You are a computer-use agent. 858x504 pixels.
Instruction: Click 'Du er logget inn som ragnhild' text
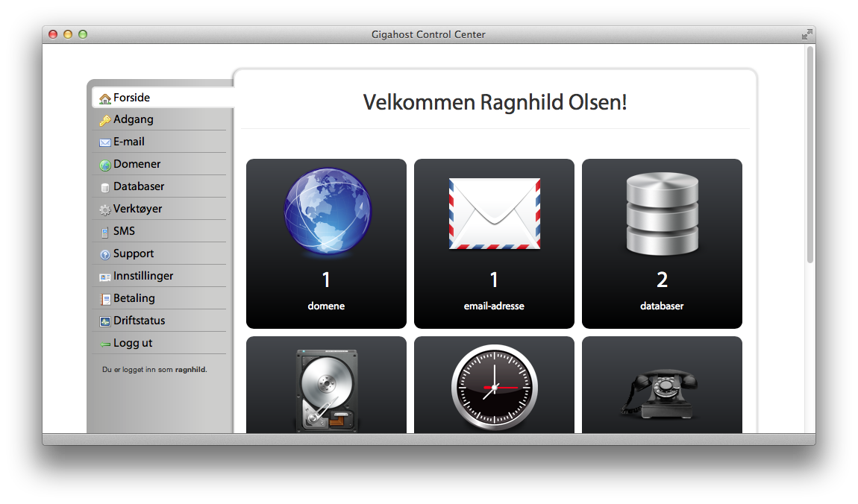click(x=155, y=370)
